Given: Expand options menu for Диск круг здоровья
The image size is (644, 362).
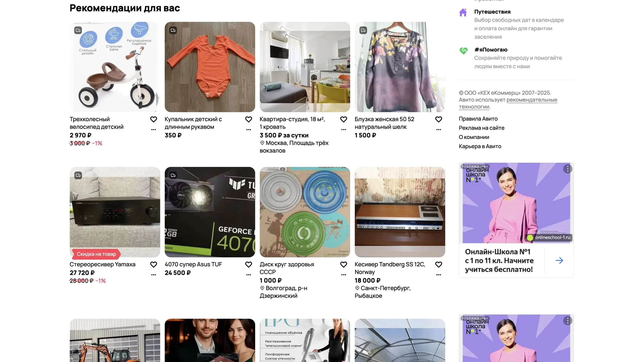Looking at the screenshot, I should pos(343,275).
